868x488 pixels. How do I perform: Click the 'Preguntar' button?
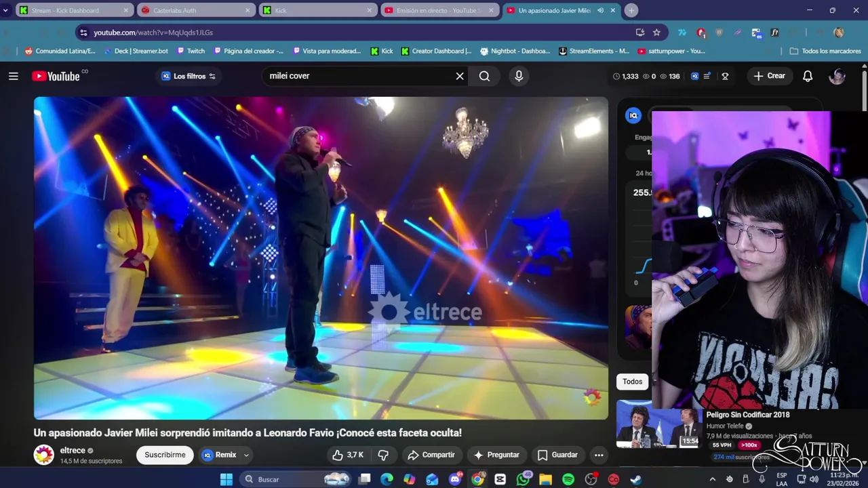(496, 455)
